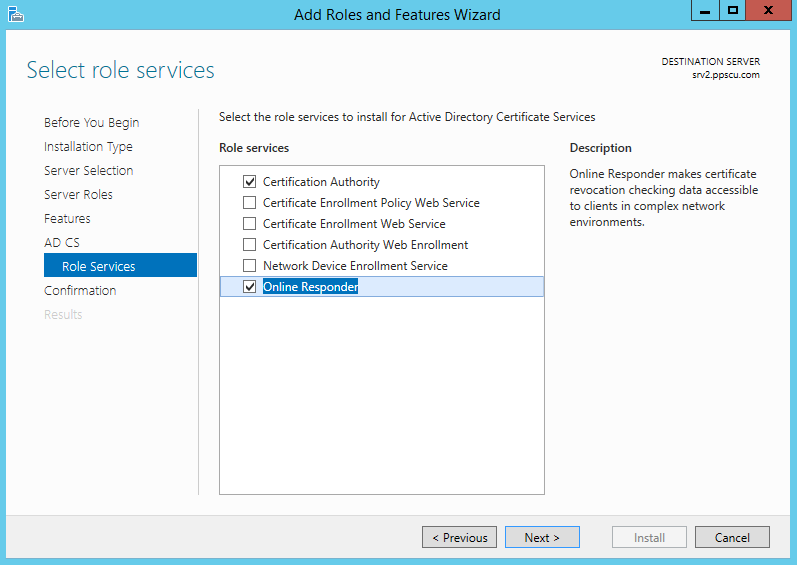Open the Installation Type page
The width and height of the screenshot is (797, 565).
point(88,146)
